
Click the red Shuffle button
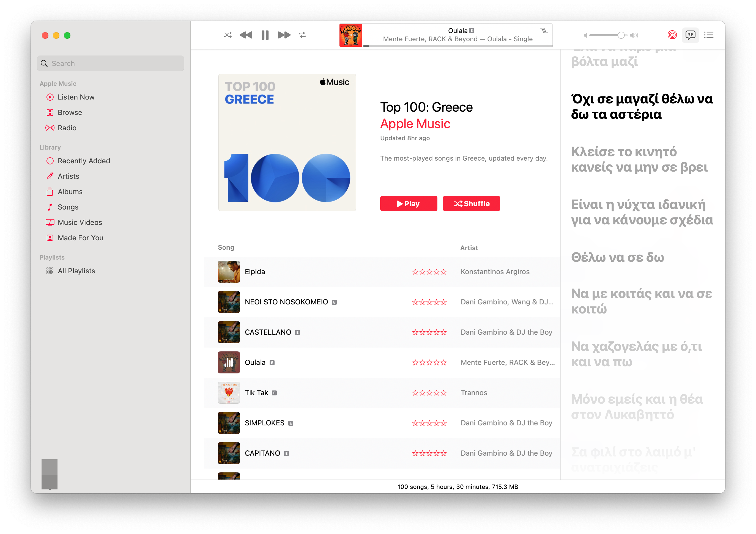pos(472,204)
